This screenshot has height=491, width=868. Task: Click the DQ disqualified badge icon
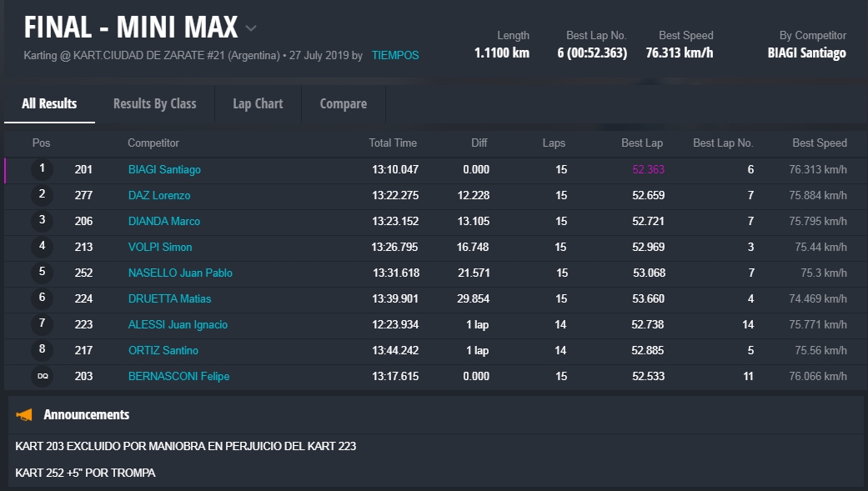[x=43, y=376]
